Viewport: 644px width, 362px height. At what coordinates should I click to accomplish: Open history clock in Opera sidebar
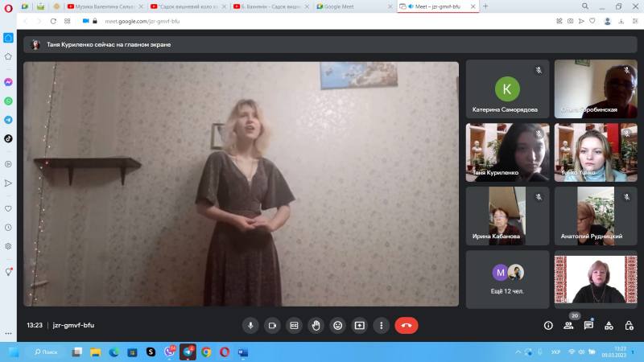click(x=8, y=228)
